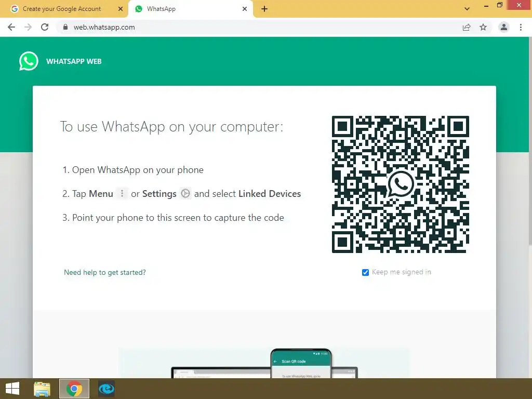
Task: Click the Settings gear icon in instructions
Action: [x=185, y=193]
